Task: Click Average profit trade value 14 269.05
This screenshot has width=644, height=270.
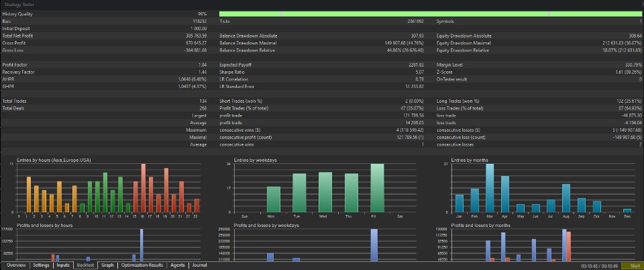Action: 415,123
